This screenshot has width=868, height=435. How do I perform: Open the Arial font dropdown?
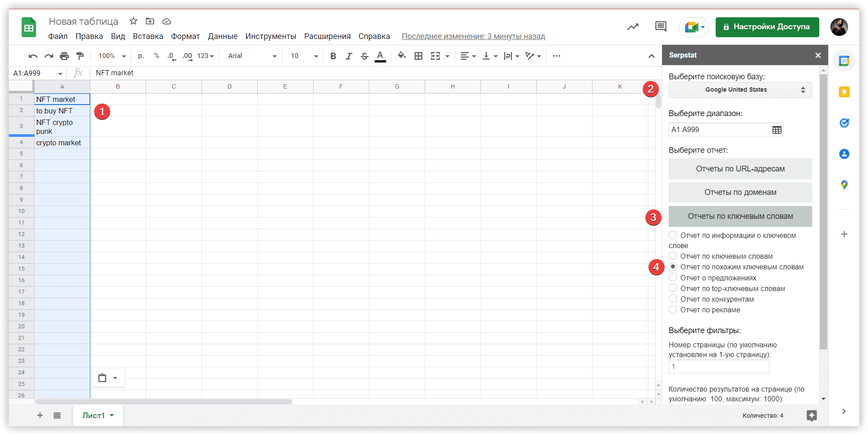(252, 56)
